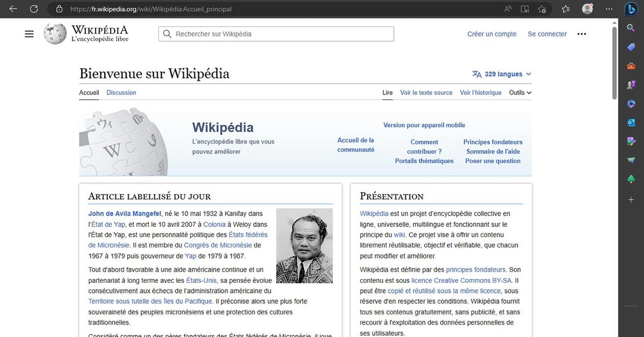This screenshot has width=644, height=337.
Task: Open the Shopping sidebar icon
Action: (x=631, y=47)
